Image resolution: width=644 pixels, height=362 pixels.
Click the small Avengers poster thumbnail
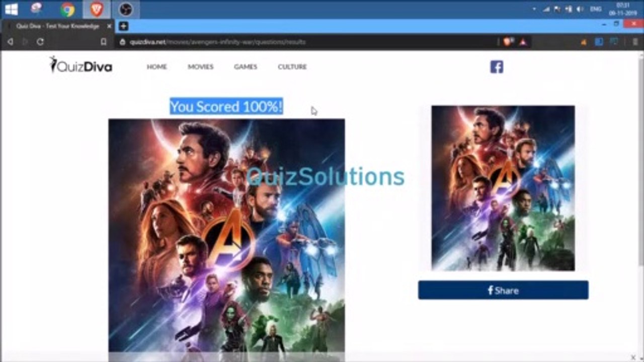(x=503, y=188)
